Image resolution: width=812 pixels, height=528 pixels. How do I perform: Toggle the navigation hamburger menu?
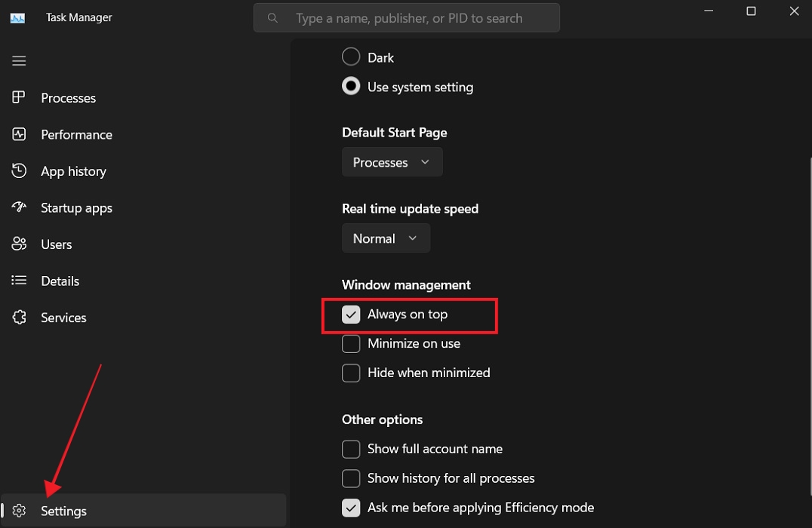(x=19, y=60)
